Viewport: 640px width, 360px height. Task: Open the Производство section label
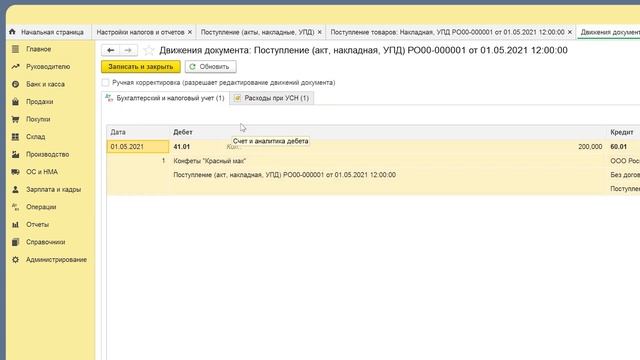tap(47, 154)
